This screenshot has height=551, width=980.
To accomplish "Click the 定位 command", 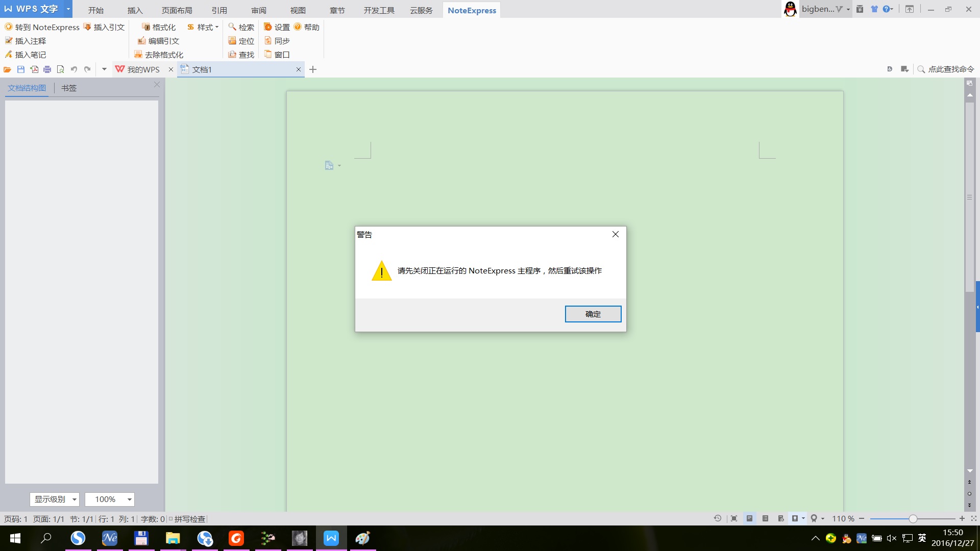I will click(241, 41).
